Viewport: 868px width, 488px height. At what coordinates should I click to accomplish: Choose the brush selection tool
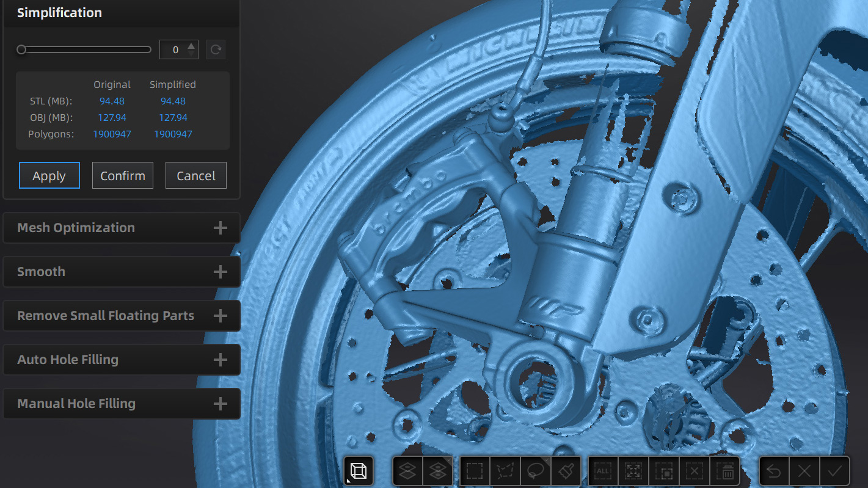click(x=566, y=471)
